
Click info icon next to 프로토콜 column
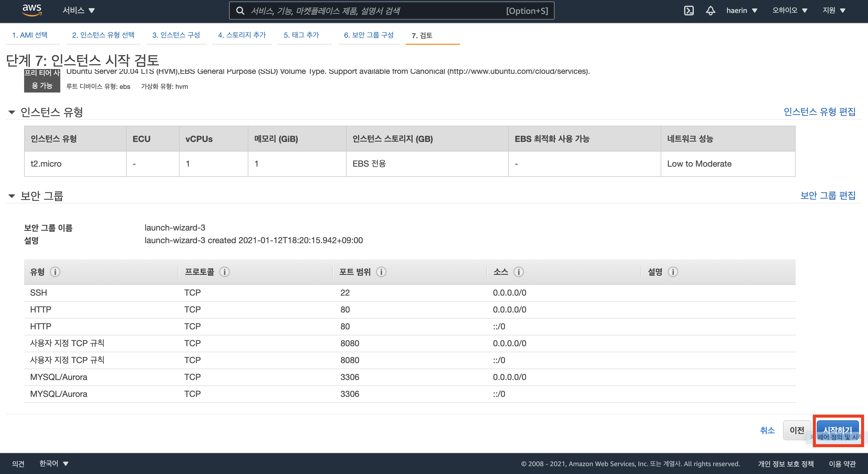point(225,272)
